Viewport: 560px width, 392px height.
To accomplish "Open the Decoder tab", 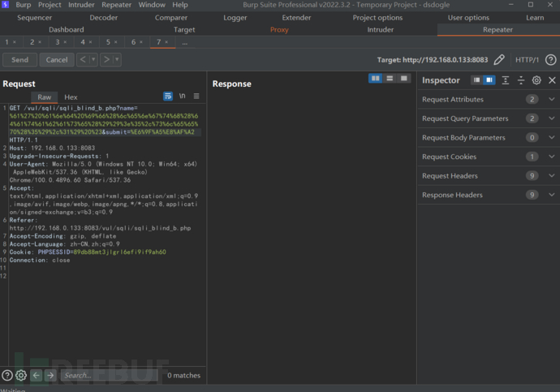I will [x=104, y=18].
